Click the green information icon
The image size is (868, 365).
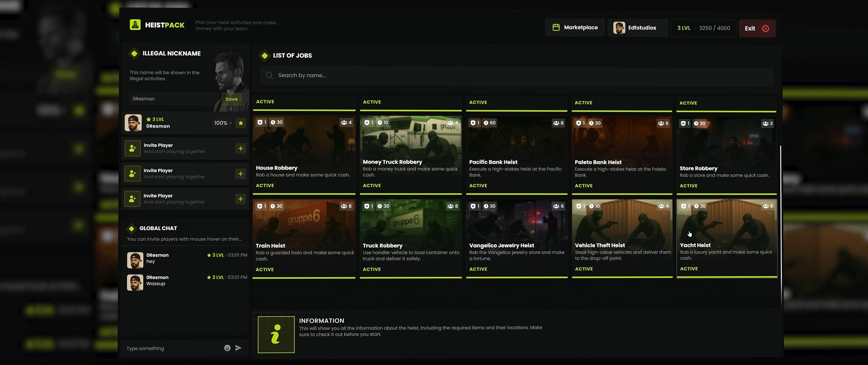click(276, 335)
